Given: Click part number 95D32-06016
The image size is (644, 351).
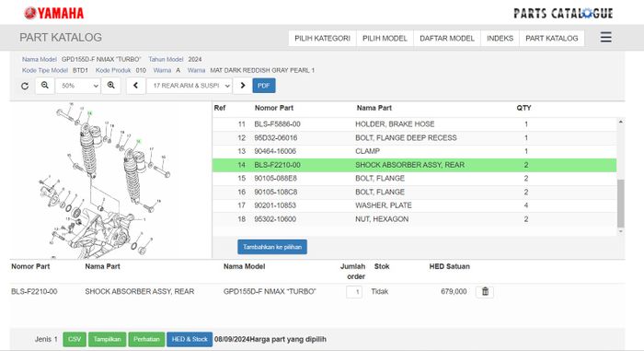Looking at the screenshot, I should click(275, 138).
